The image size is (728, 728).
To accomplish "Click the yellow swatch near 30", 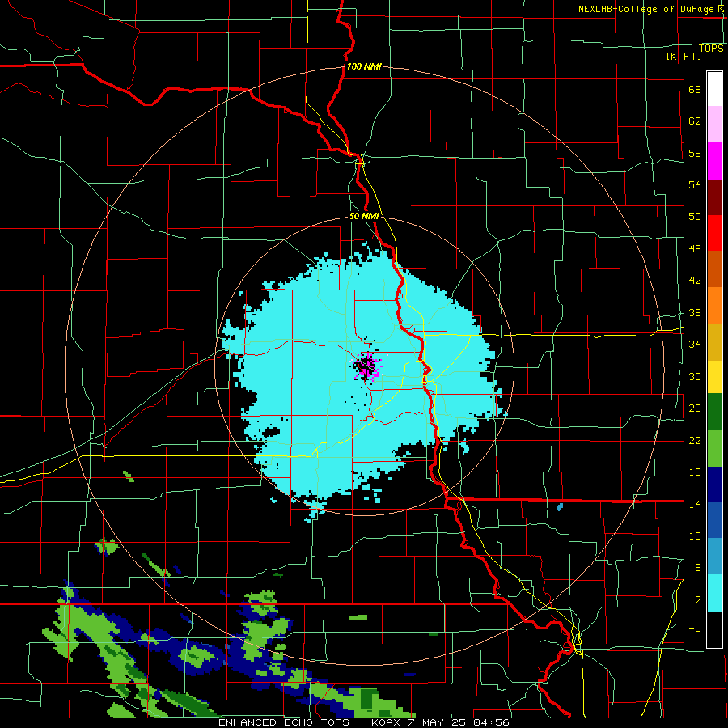I will (x=714, y=377).
